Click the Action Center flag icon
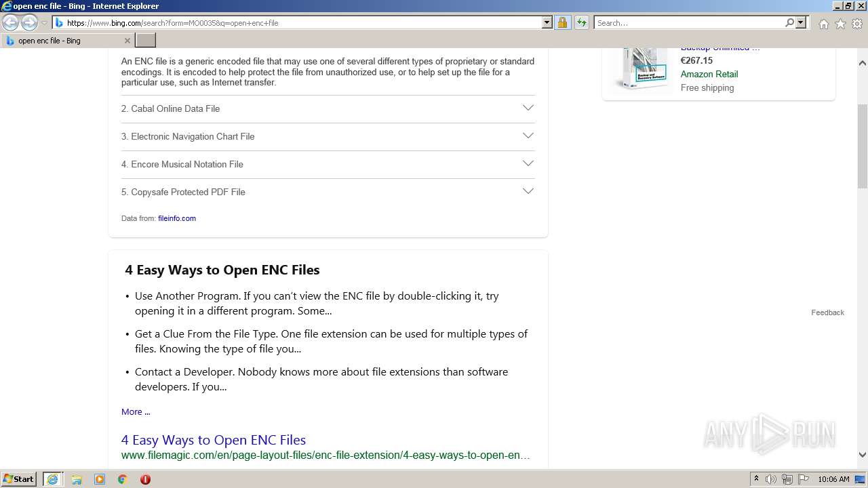This screenshot has height=488, width=868. 803,479
